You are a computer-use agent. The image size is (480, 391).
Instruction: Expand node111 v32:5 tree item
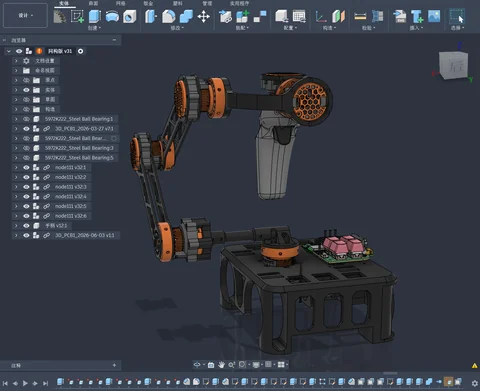point(16,206)
